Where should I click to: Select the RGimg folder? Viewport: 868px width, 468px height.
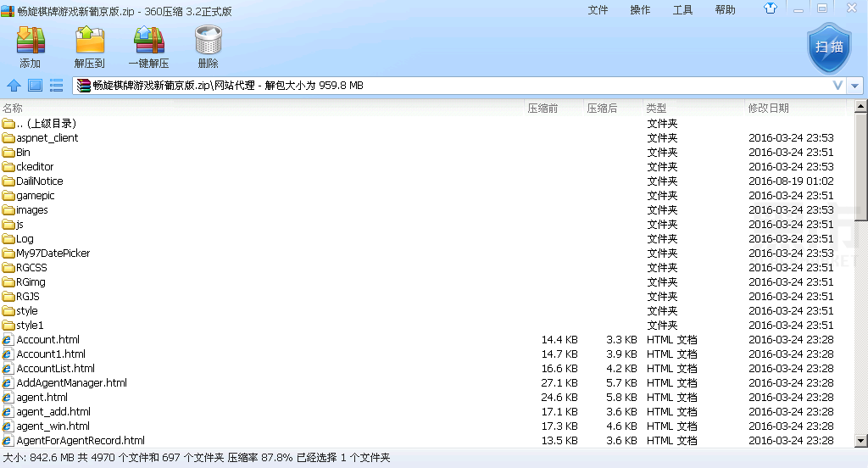tap(426, 282)
